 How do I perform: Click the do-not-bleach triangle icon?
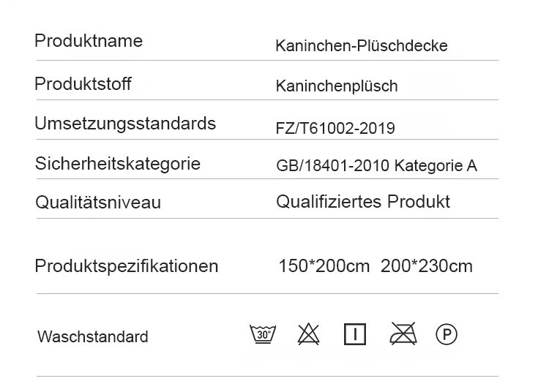tap(309, 334)
